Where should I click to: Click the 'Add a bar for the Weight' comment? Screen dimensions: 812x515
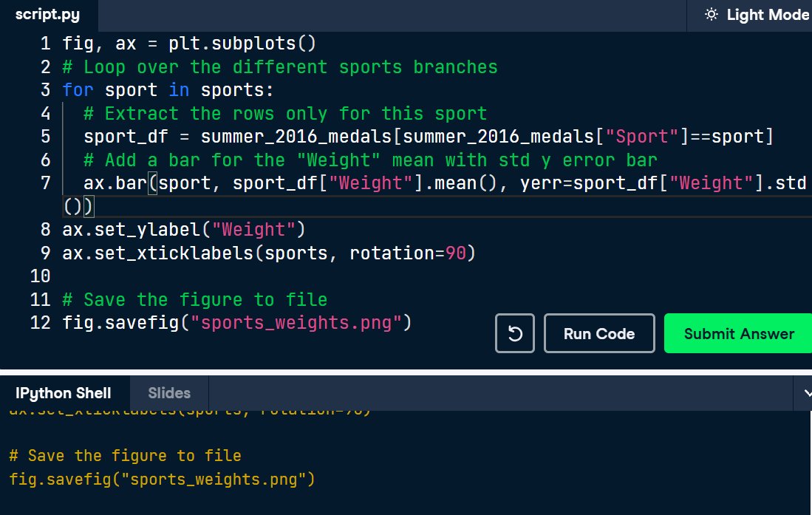370,160
